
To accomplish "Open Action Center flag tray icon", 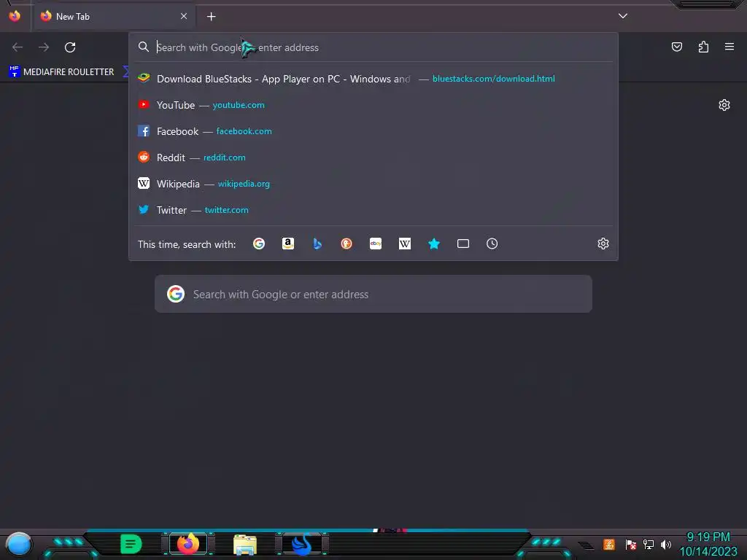I will click(631, 544).
